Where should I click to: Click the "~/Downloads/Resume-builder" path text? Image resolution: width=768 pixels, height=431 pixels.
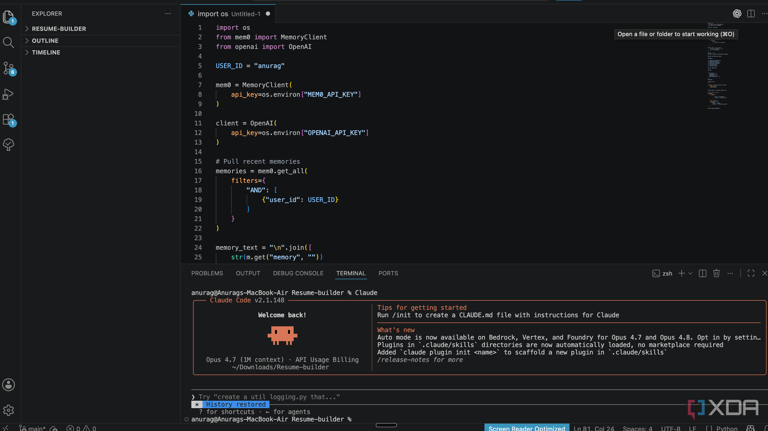pyautogui.click(x=280, y=367)
